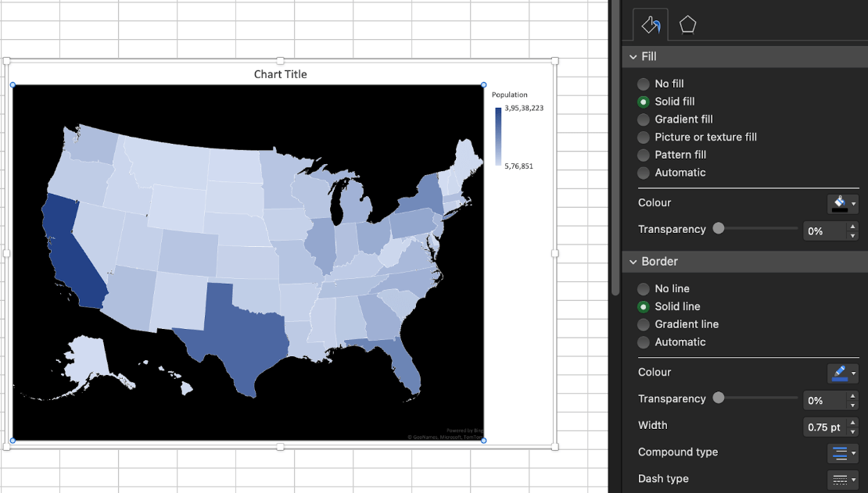Increase fill transparency with up arrow
The height and width of the screenshot is (493, 868).
[852, 227]
